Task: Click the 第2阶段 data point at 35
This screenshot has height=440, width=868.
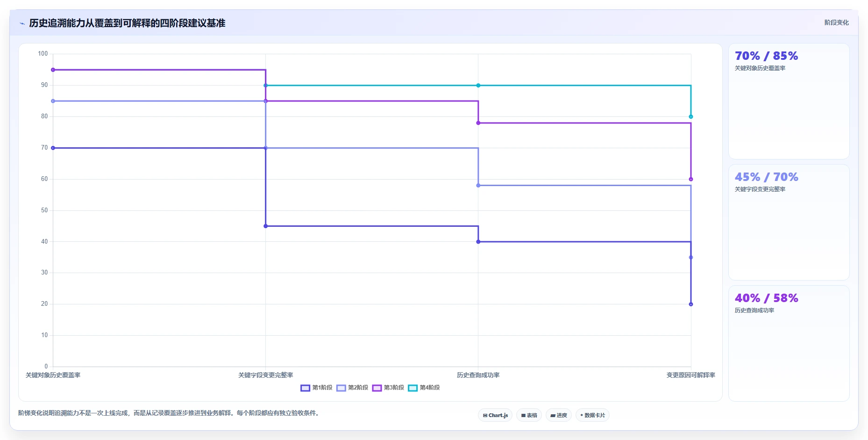Action: tap(691, 258)
